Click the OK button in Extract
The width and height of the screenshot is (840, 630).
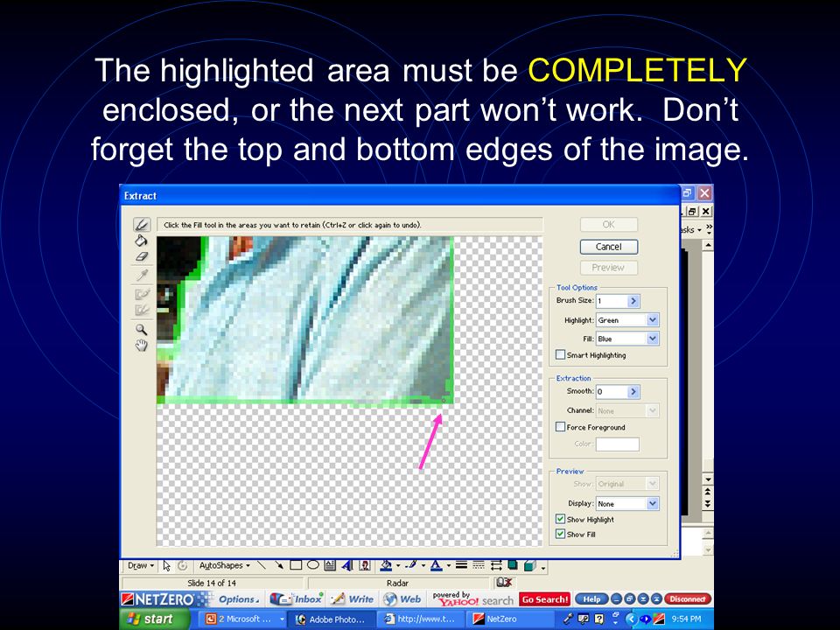(609, 225)
